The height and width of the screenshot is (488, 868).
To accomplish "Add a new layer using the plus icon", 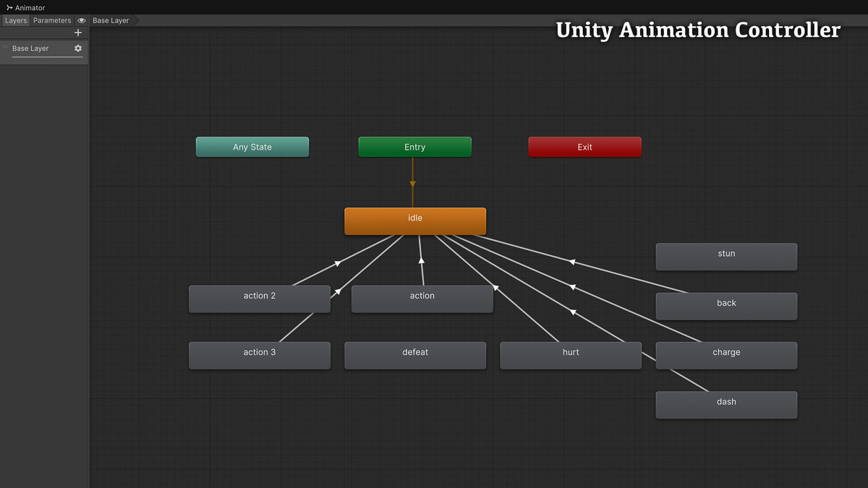I will 77,32.
